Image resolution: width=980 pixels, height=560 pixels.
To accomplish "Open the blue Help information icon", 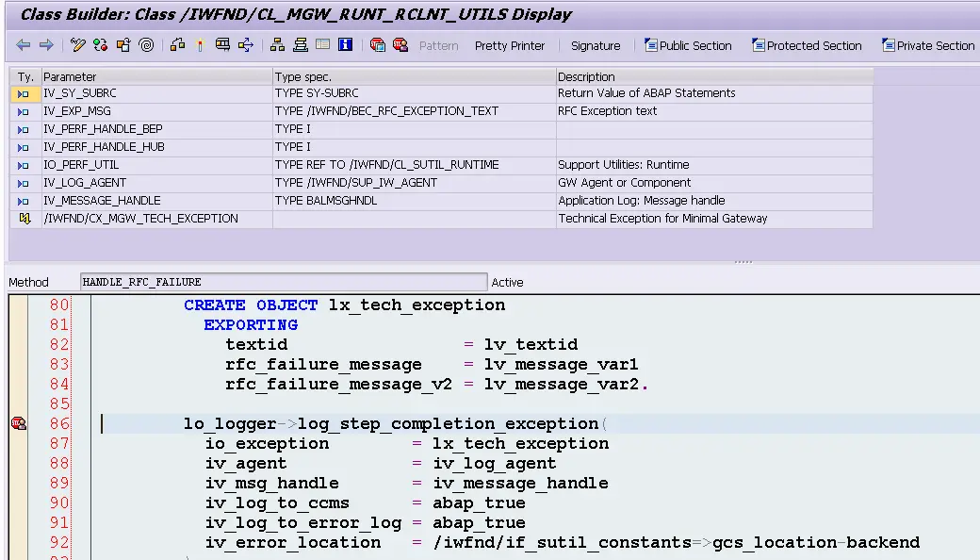I will tap(345, 45).
